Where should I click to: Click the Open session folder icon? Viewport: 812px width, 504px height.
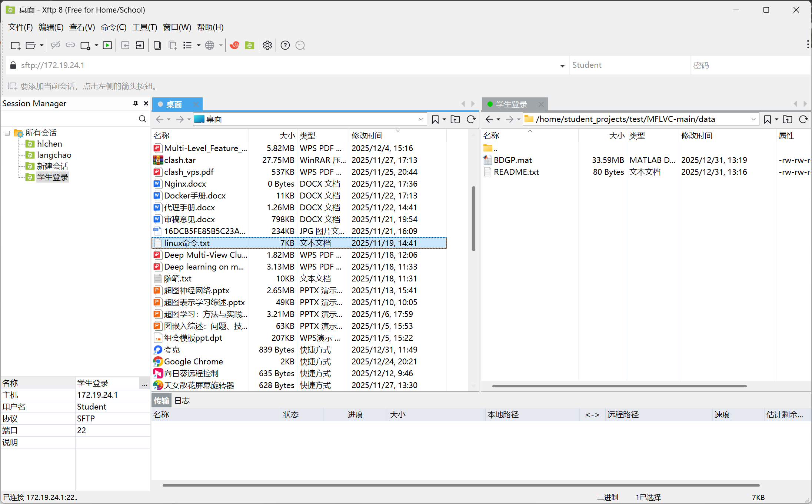[x=30, y=45]
